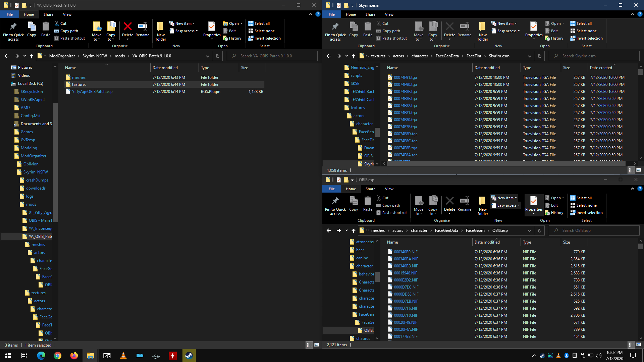Click Copy path in YA_OBIS_Patch window
The image size is (644, 362).
tap(66, 31)
